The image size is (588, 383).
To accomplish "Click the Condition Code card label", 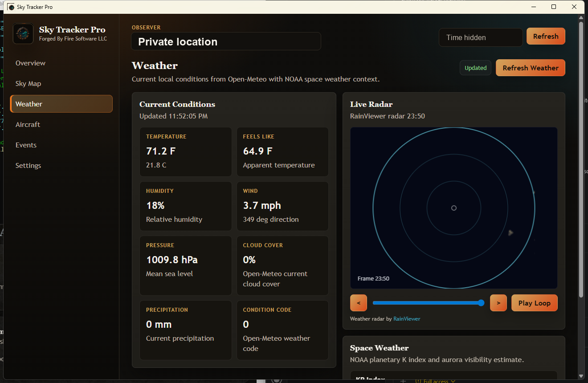I will (x=267, y=310).
